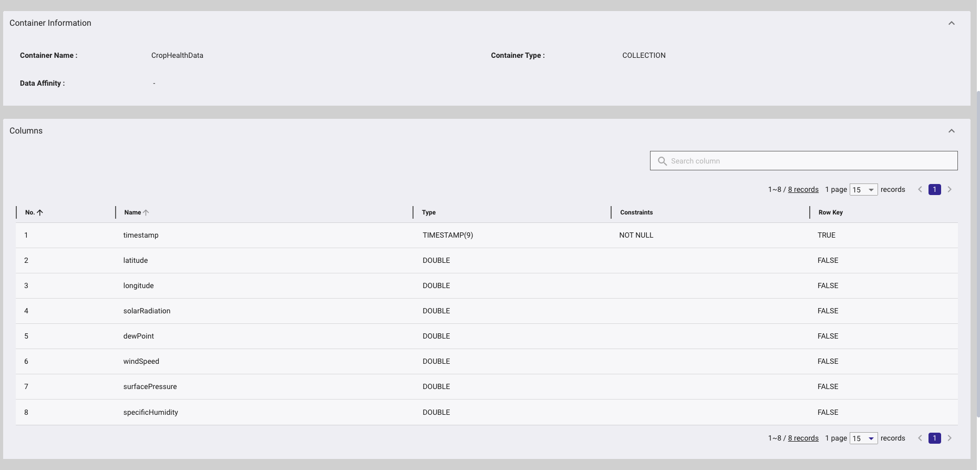
Task: Go to previous page using bottom arrow
Action: [x=920, y=438]
